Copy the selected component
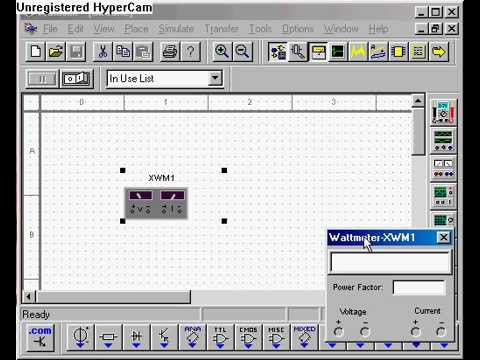Screen dimensions: 480x360 coord(123,52)
